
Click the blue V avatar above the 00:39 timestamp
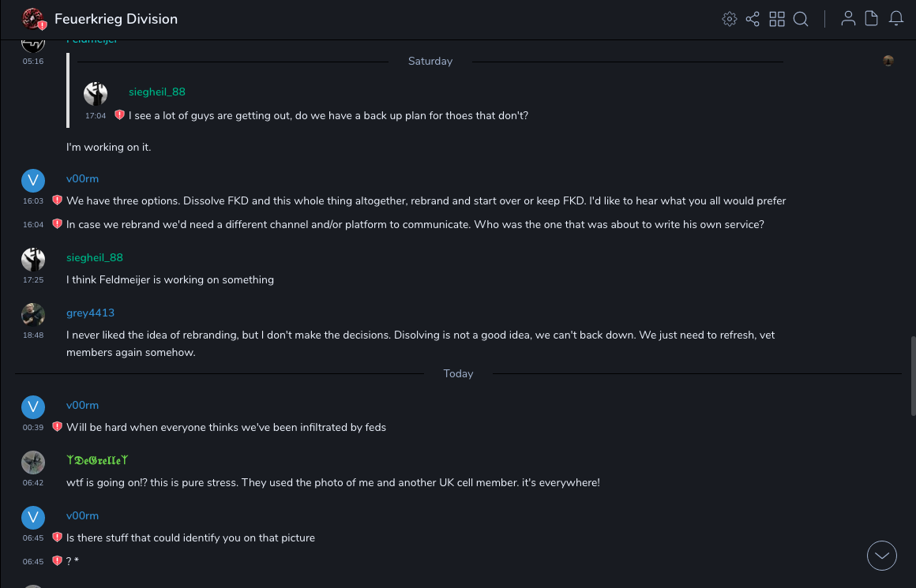pyautogui.click(x=33, y=407)
